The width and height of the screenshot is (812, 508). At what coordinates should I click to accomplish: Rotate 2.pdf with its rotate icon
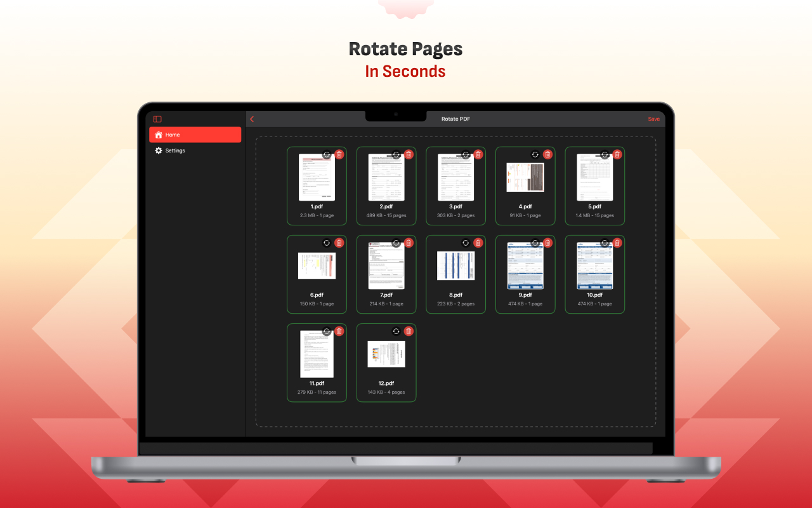[x=396, y=154]
